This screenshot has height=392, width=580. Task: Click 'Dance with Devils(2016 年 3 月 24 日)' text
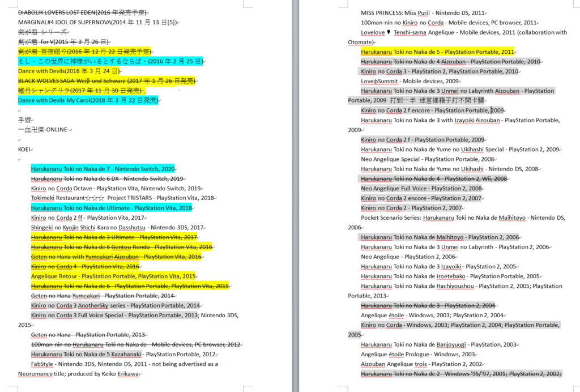[x=69, y=71]
